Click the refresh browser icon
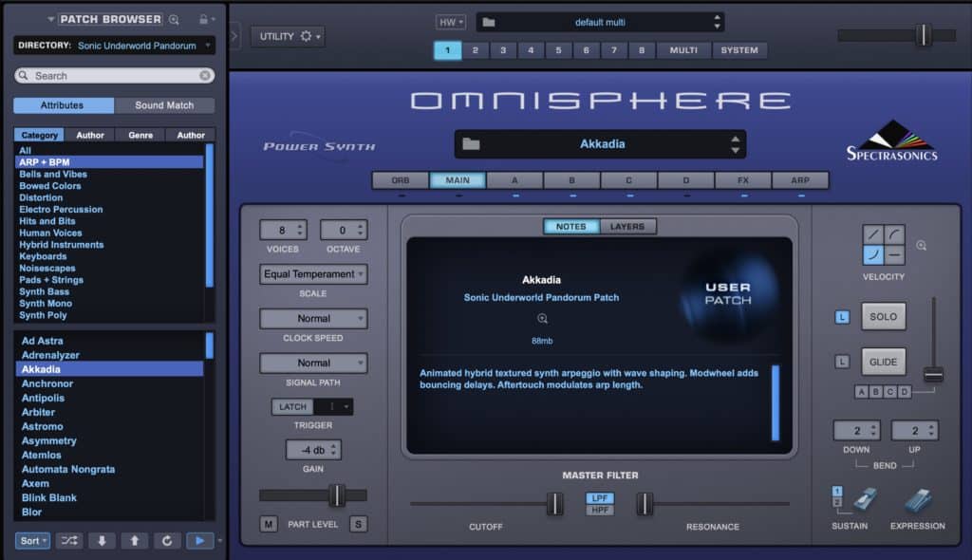This screenshot has height=560, width=972. click(x=167, y=541)
